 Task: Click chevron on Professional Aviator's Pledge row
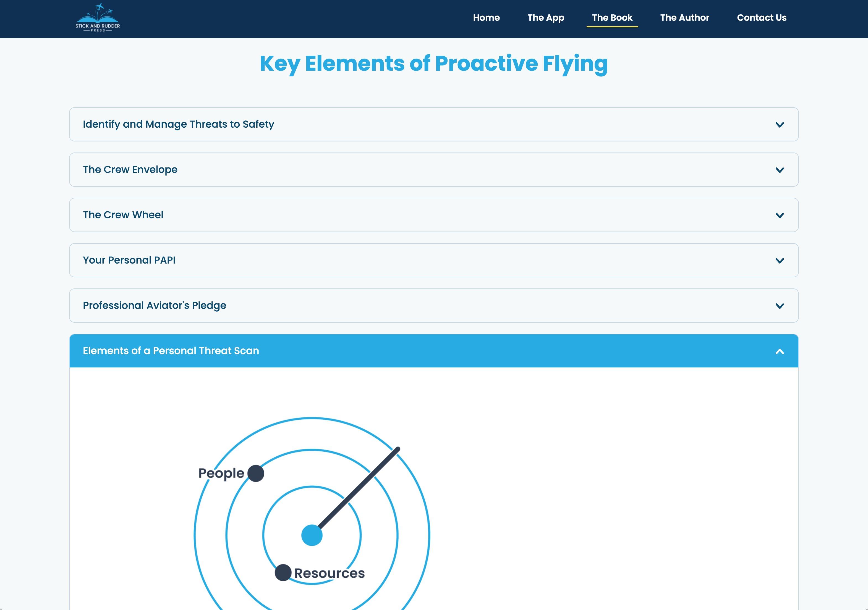[x=780, y=306]
